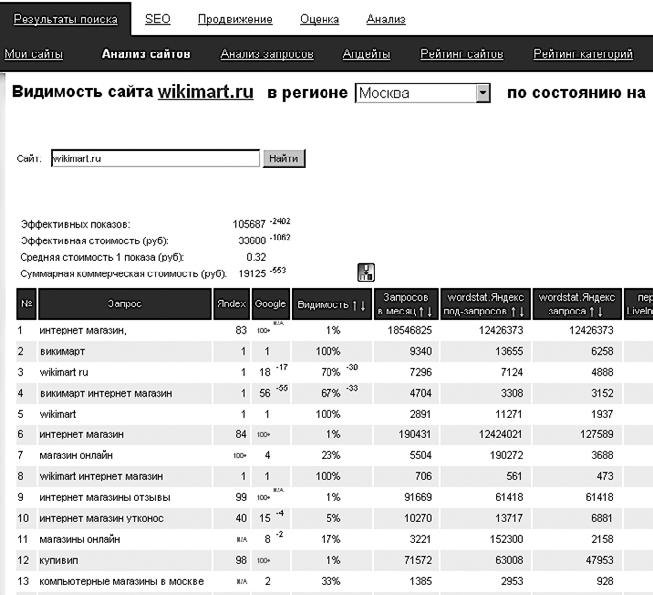Viewport: 653px width, 595px height.
Task: Sort wordstat.Яндекс под-запросов descending arrow
Action: point(521,312)
